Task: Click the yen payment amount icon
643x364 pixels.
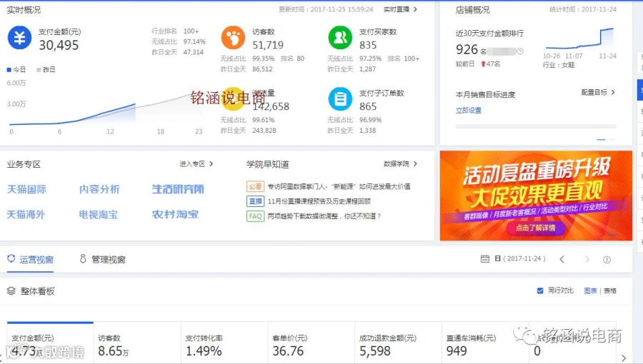Action: [x=20, y=38]
